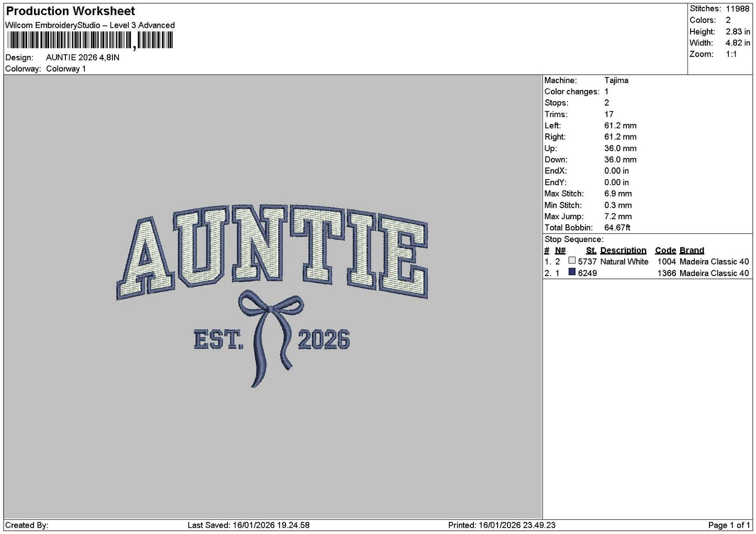The image size is (756, 534).
Task: Click the 'St.' column header
Action: click(x=591, y=251)
